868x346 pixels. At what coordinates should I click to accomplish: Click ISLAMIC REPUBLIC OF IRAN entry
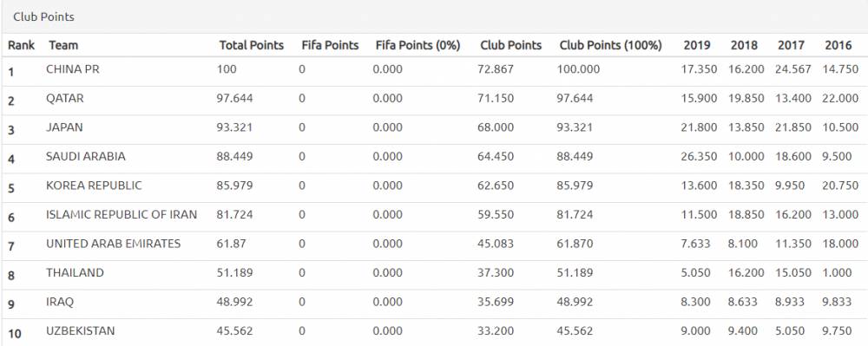pos(122,214)
